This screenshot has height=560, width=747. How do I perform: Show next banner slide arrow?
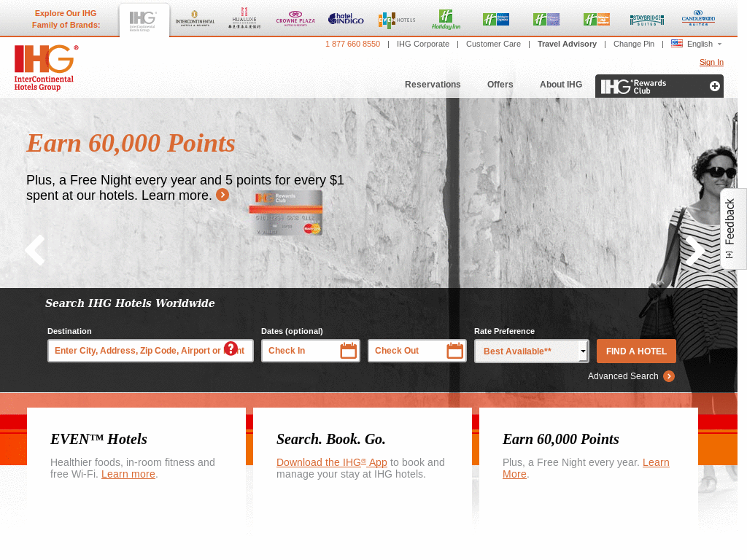(694, 249)
